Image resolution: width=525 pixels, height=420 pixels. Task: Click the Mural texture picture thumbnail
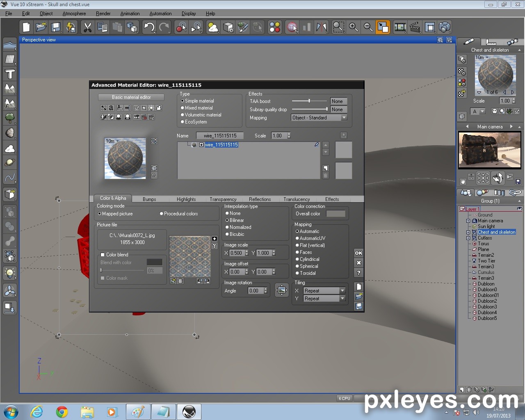click(190, 257)
